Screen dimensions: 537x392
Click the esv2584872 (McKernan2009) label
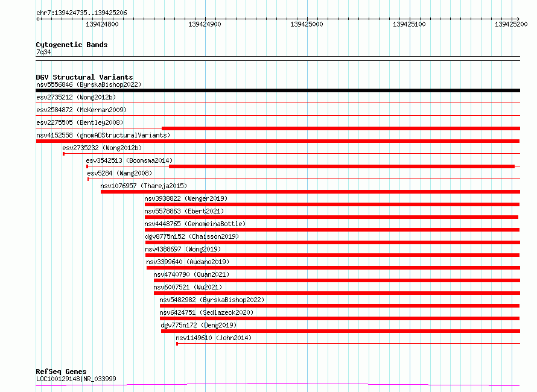(81, 110)
